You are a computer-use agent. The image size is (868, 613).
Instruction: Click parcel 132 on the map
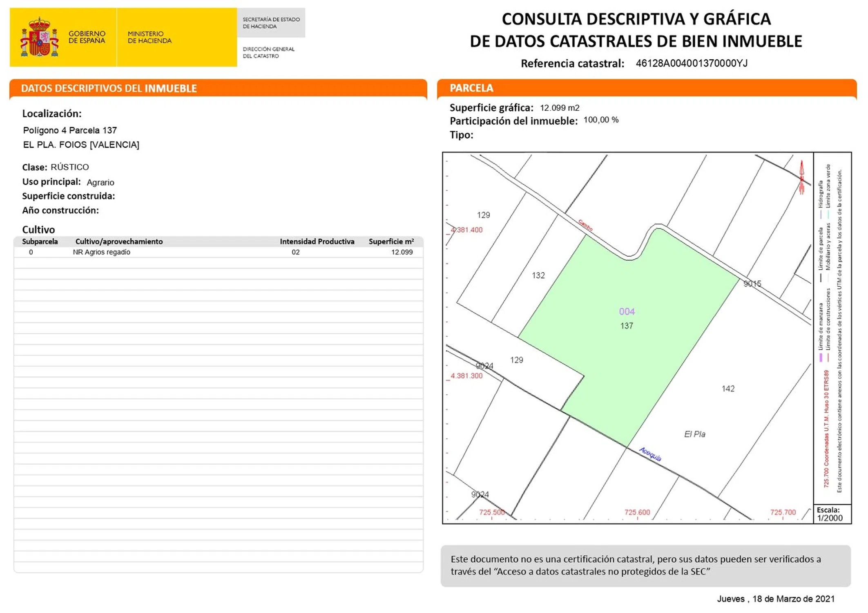pos(538,275)
